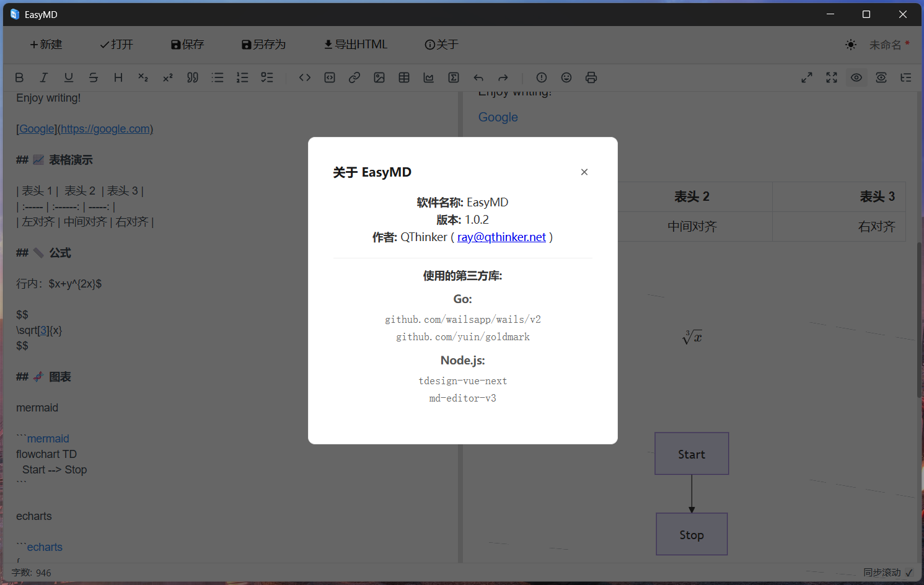Enable preview-only mode

[x=881, y=77]
